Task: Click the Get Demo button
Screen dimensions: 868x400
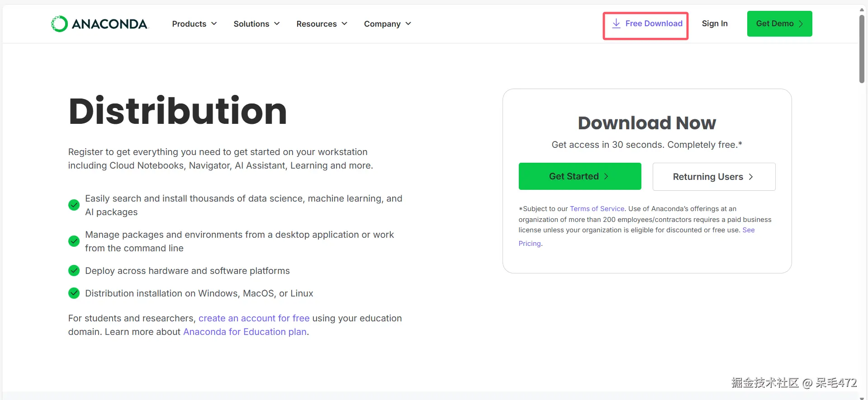Action: [779, 24]
